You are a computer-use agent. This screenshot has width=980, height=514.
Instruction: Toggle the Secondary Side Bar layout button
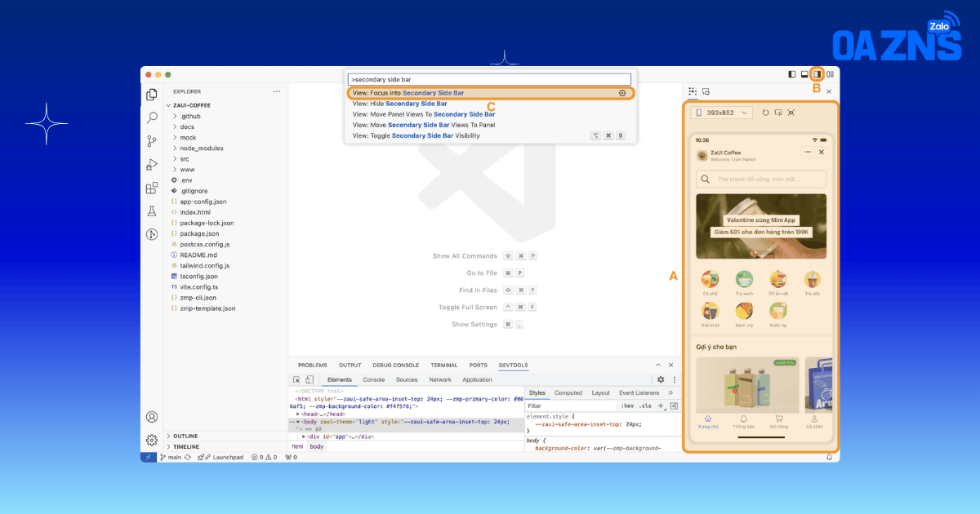(817, 74)
